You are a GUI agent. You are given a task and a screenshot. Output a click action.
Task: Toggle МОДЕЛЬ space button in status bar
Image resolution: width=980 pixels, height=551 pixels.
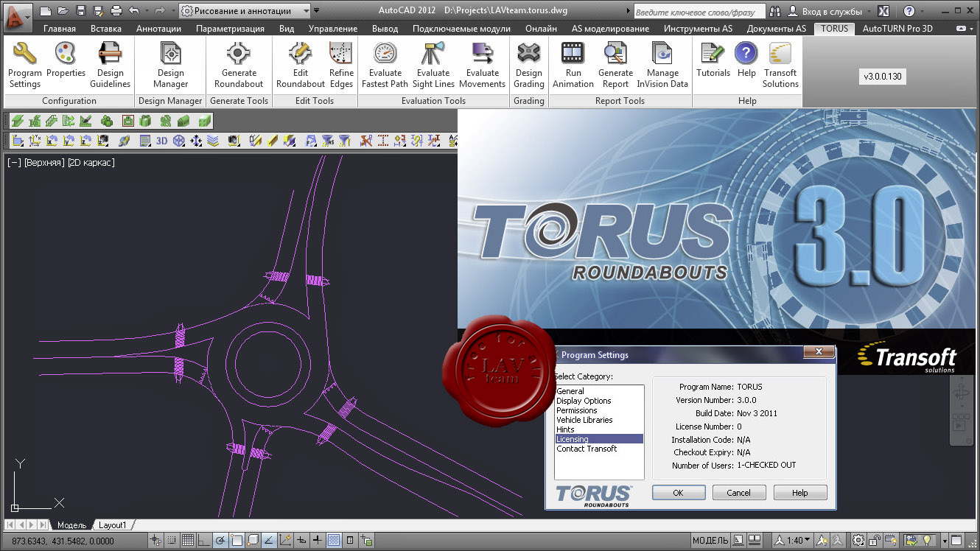(x=710, y=541)
